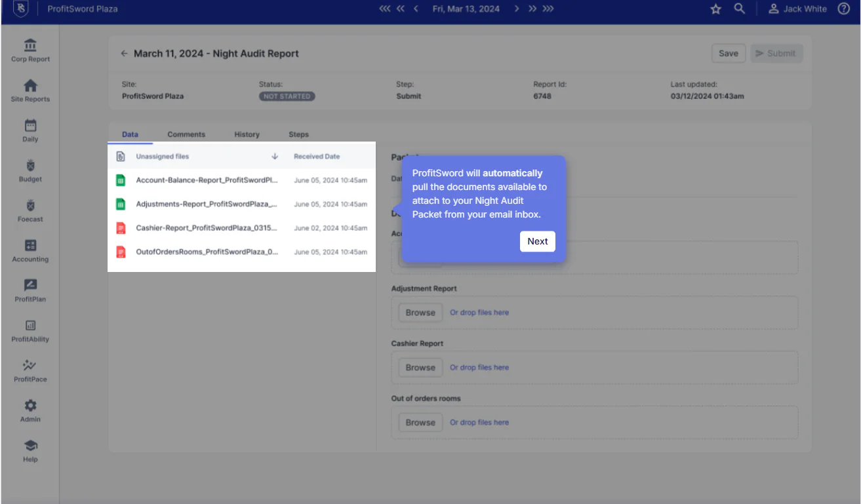
Task: Switch to the Steps tab
Action: click(298, 134)
